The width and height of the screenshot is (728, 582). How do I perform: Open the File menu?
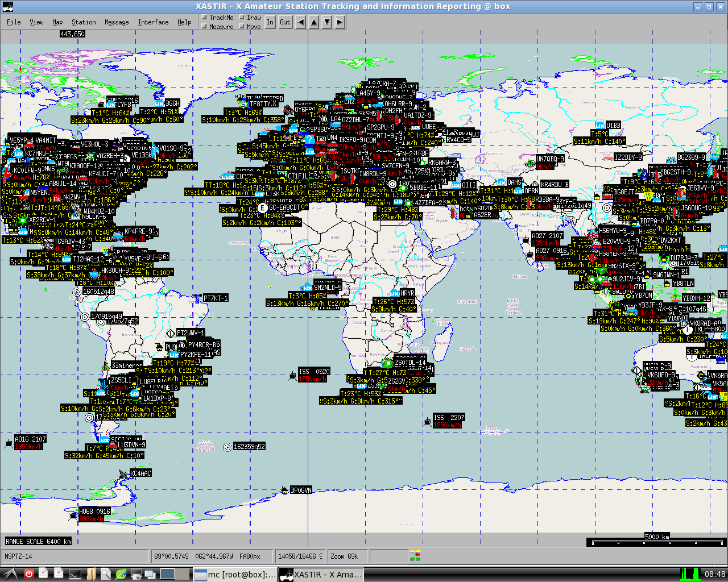click(14, 22)
